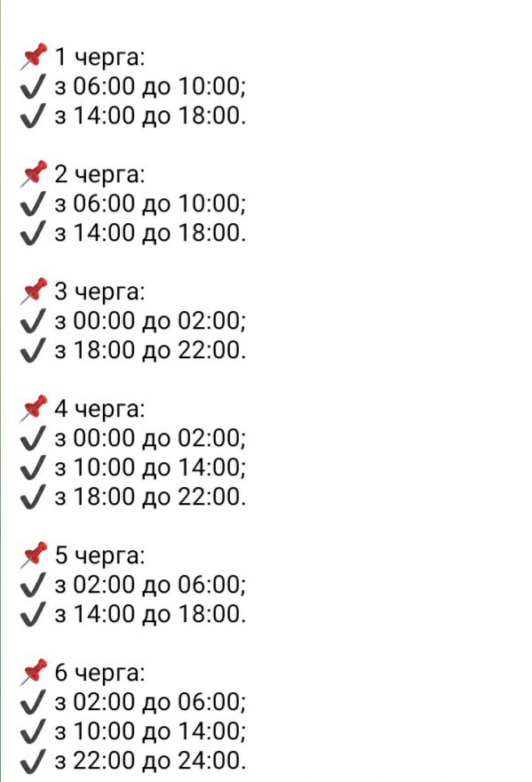This screenshot has height=782, width=532.
Task: Select the '4 черга:' heading text
Action: point(99,409)
